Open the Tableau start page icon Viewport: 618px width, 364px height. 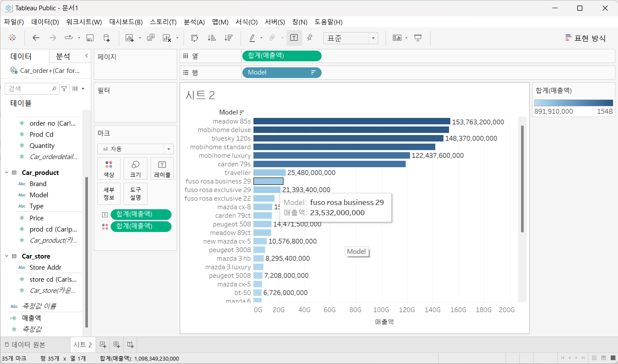point(12,38)
